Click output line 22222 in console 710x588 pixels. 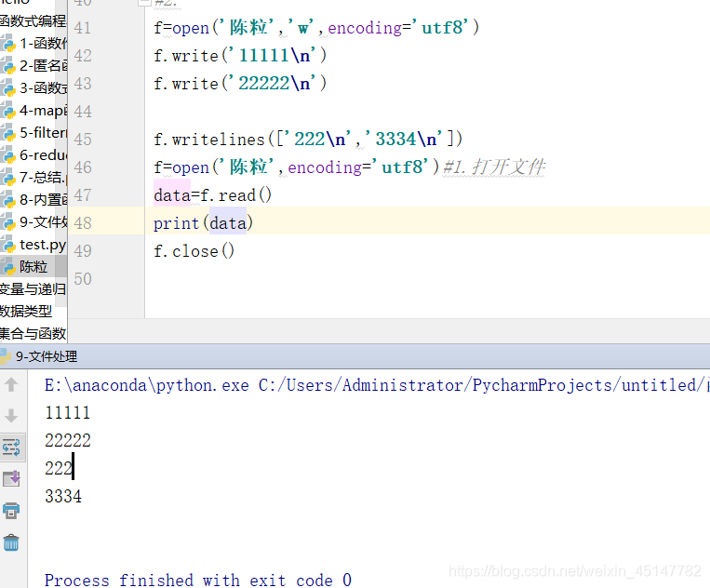point(68,440)
